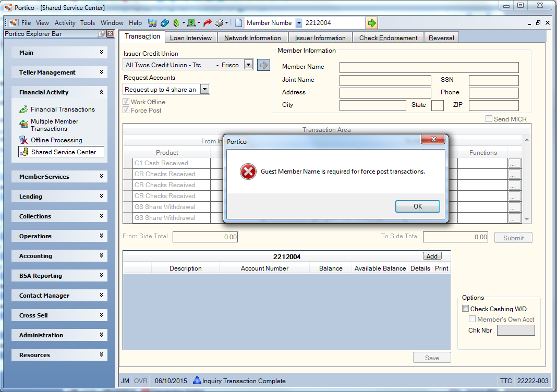Open the Tools menu
The height and width of the screenshot is (392, 557).
coord(88,23)
